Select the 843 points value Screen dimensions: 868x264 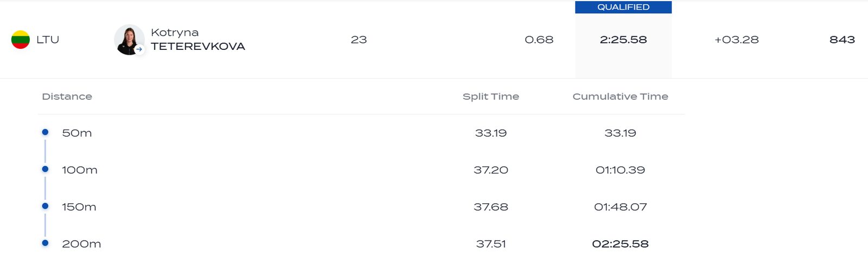point(842,40)
